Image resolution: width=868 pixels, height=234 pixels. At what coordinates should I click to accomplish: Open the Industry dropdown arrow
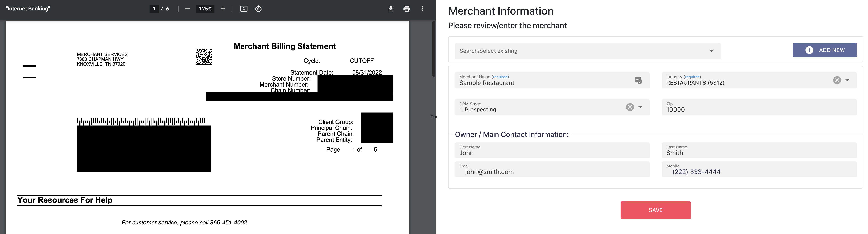(x=847, y=80)
